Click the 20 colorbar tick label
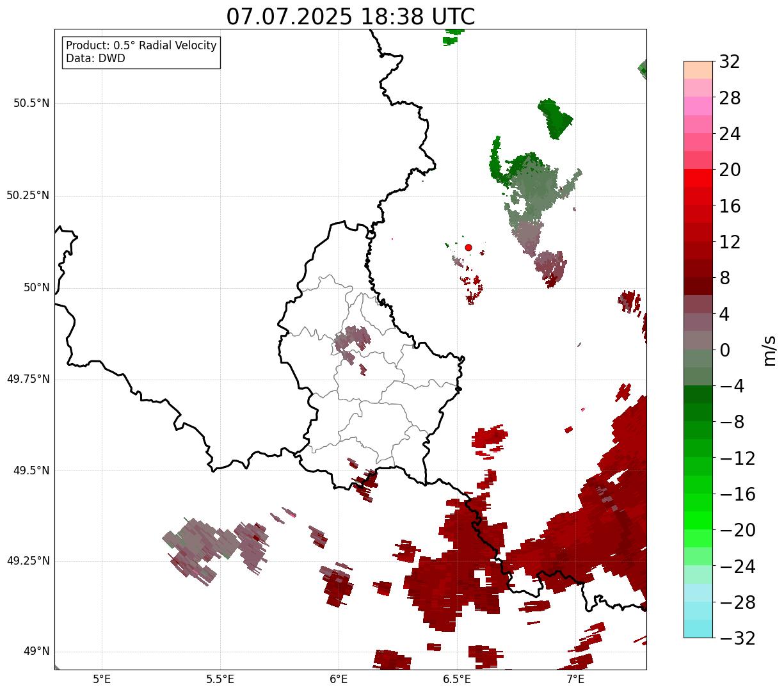 [730, 170]
